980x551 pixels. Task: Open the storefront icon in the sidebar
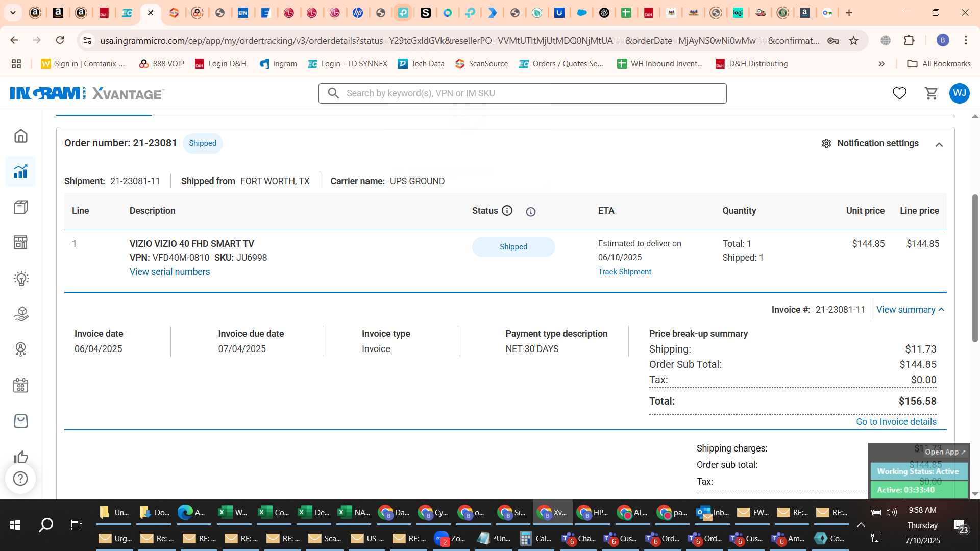coord(20,242)
